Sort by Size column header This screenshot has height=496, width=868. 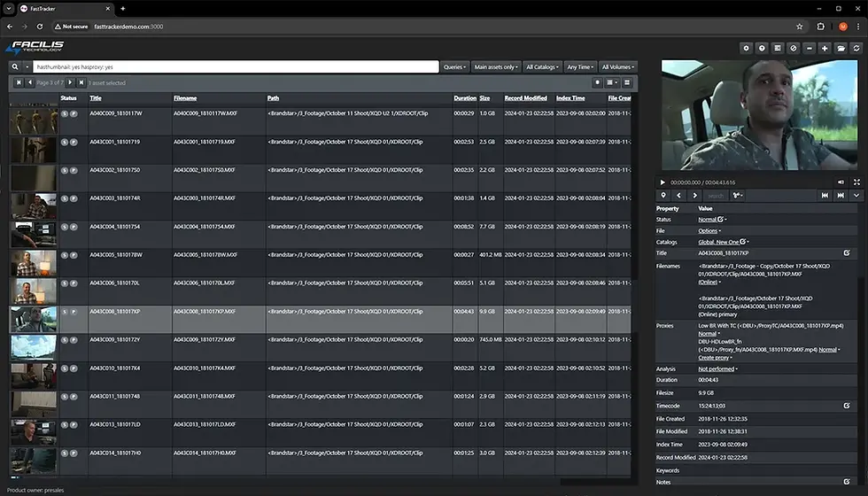pos(484,98)
